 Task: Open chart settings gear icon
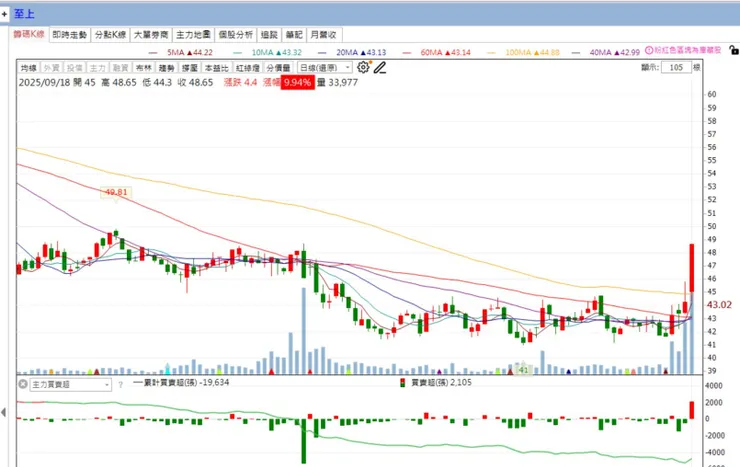[x=363, y=67]
